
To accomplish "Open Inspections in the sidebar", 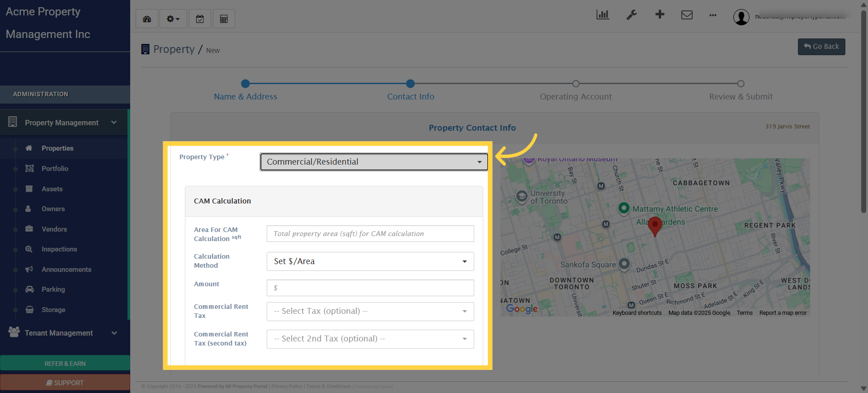I will (59, 249).
